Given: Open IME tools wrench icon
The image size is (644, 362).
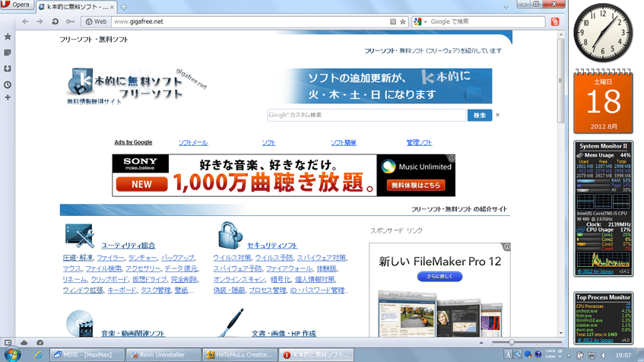Looking at the screenshot, I should click(x=518, y=354).
